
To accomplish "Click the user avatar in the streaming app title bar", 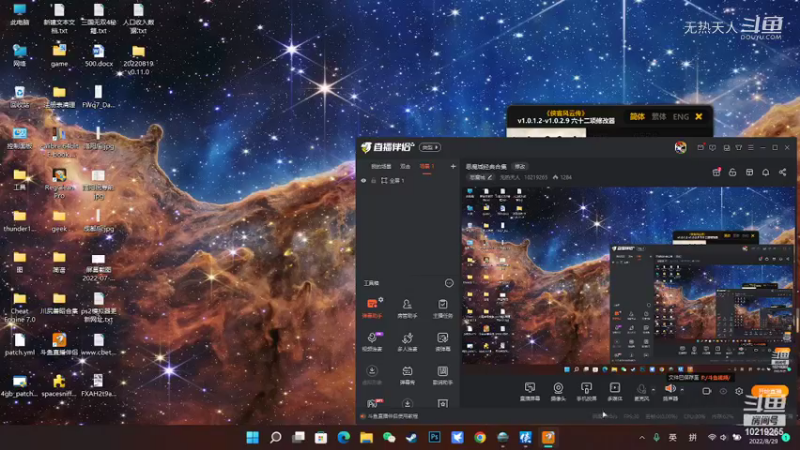I will (x=681, y=147).
